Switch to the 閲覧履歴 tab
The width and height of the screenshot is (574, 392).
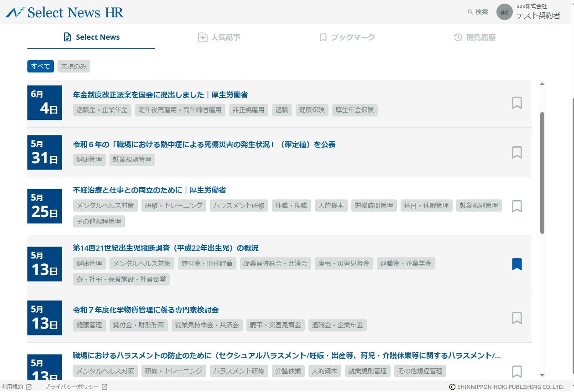click(x=475, y=37)
